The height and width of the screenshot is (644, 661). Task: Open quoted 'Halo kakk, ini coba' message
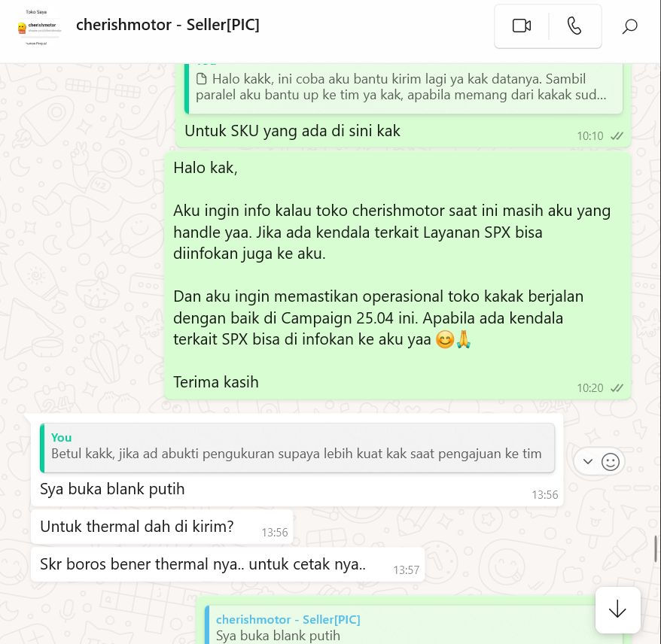click(x=404, y=87)
